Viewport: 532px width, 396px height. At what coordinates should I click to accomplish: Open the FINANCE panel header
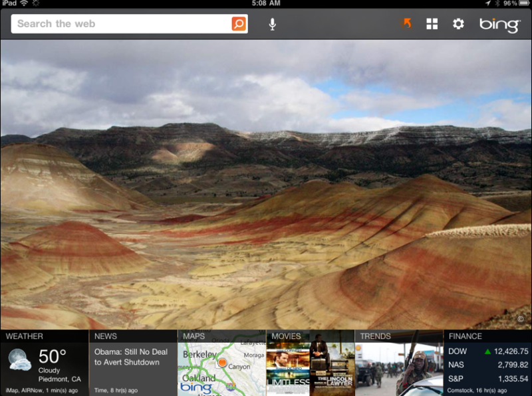465,336
